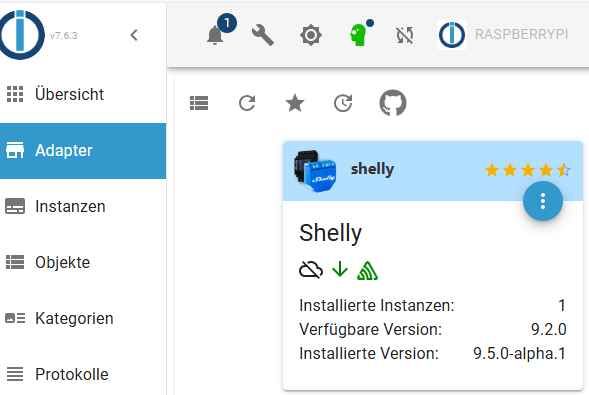Click the wrench system settings icon
Viewport: 589px width, 395px height.
(262, 35)
